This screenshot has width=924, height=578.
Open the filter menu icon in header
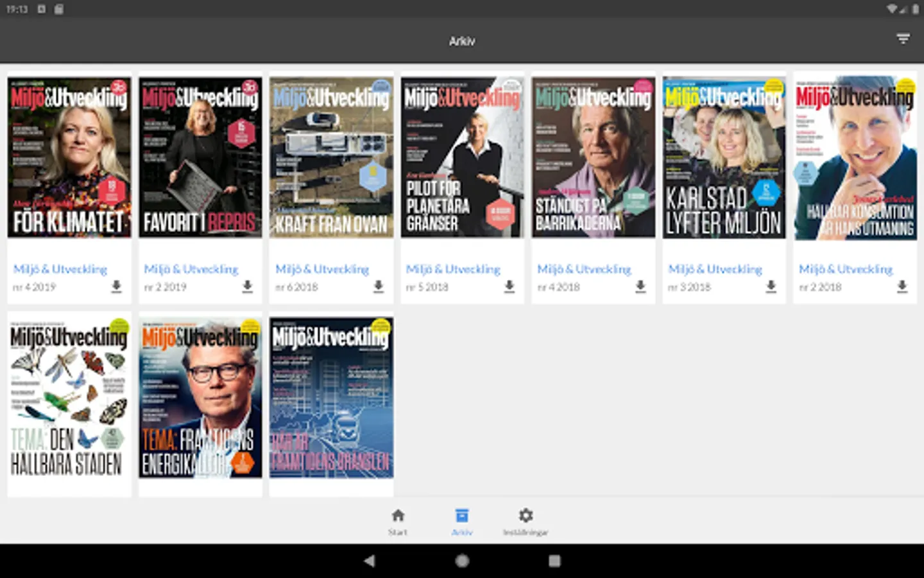(903, 40)
